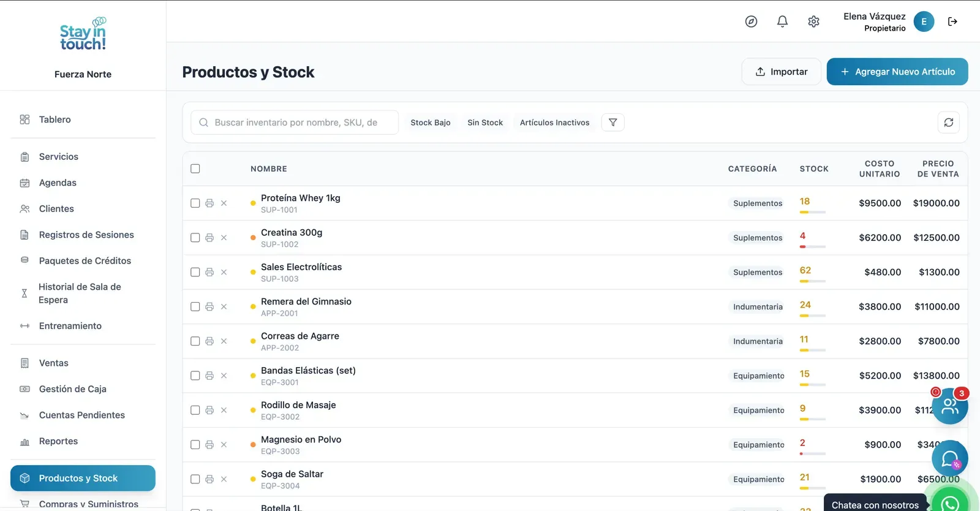
Task: Click Agregar Nuevo Artículo button
Action: click(897, 72)
